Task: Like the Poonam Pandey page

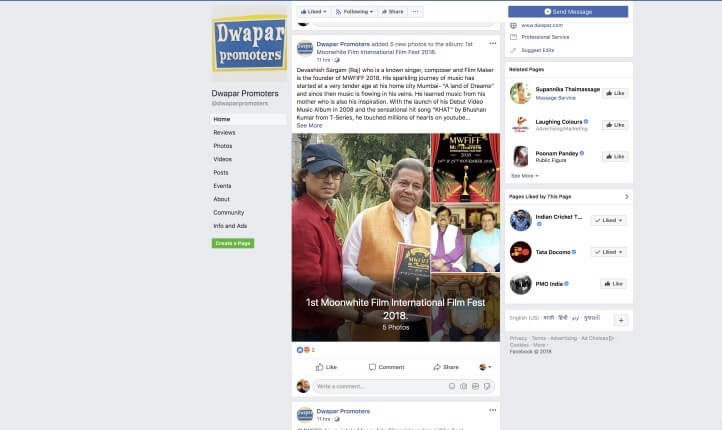Action: pyautogui.click(x=615, y=157)
